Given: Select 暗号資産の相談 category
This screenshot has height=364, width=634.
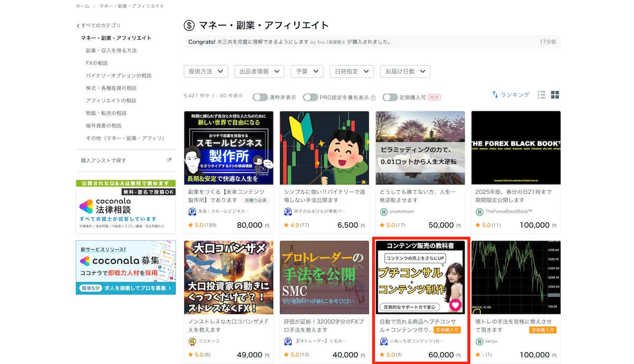Looking at the screenshot, I should coord(104,126).
